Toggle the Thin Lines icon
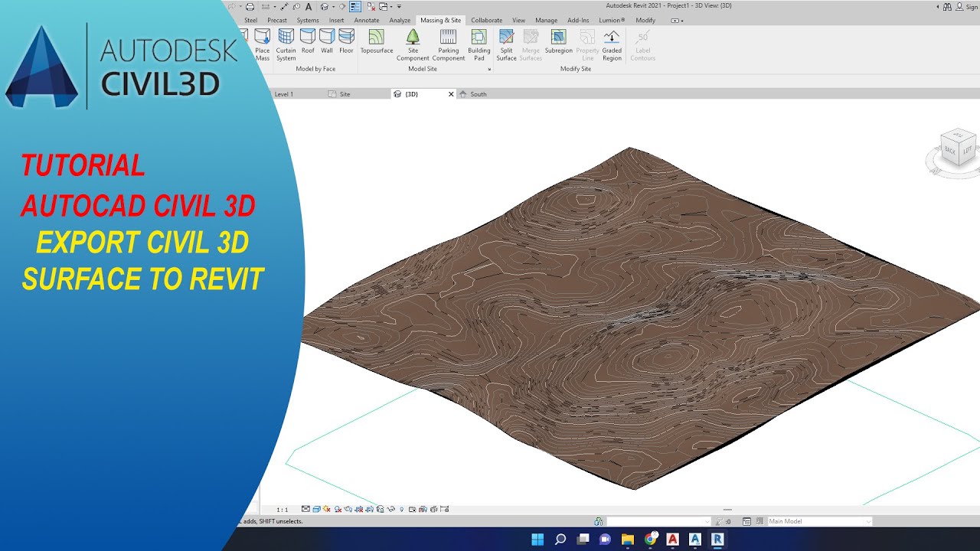 (x=355, y=6)
